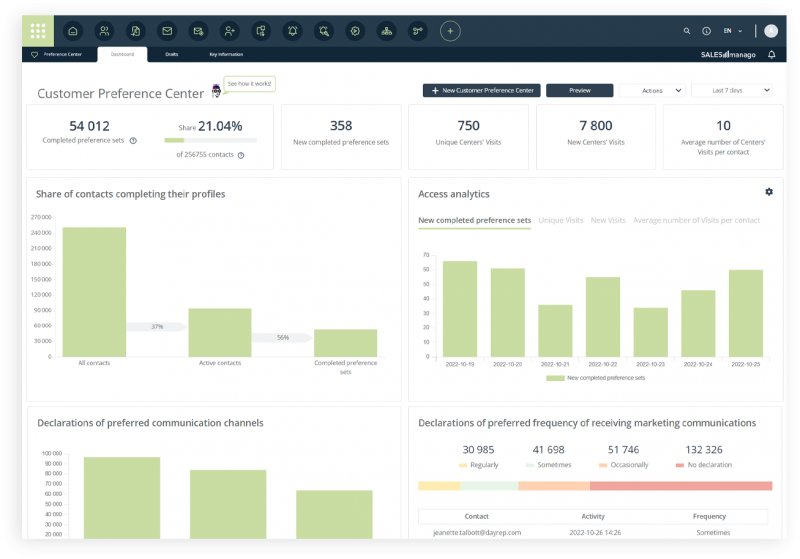
Task: Click the 358 New completed preference sets card
Action: point(341,137)
